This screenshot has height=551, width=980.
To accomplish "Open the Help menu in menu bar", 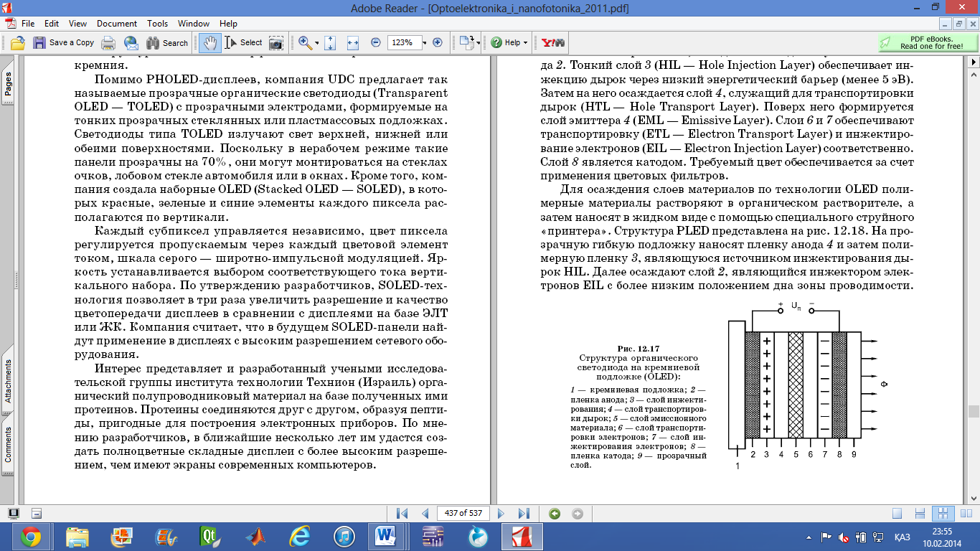I will point(228,24).
